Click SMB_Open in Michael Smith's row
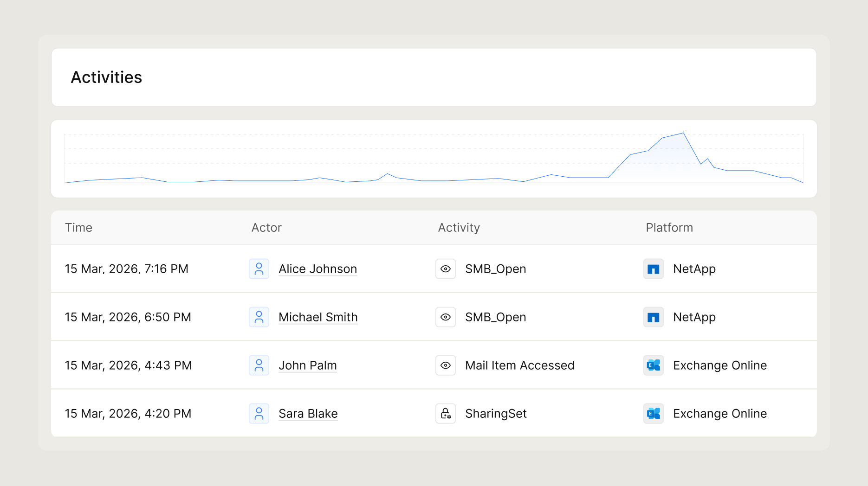 coord(496,317)
